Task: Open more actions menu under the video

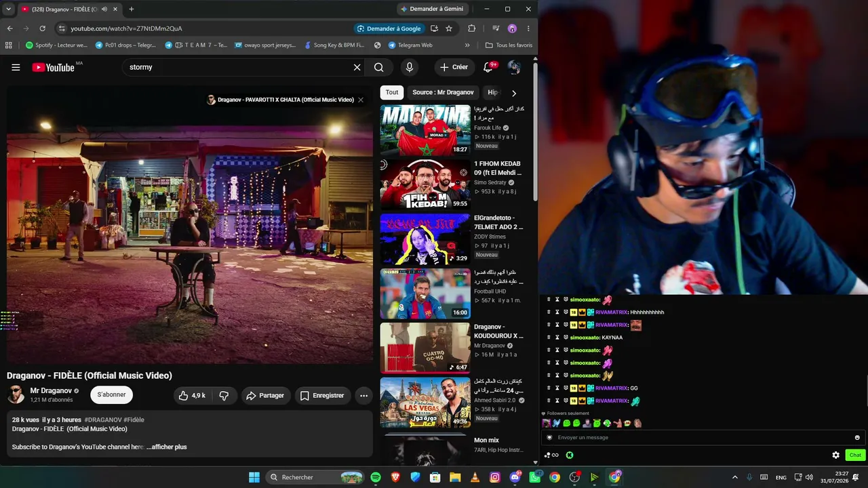Action: click(x=363, y=395)
